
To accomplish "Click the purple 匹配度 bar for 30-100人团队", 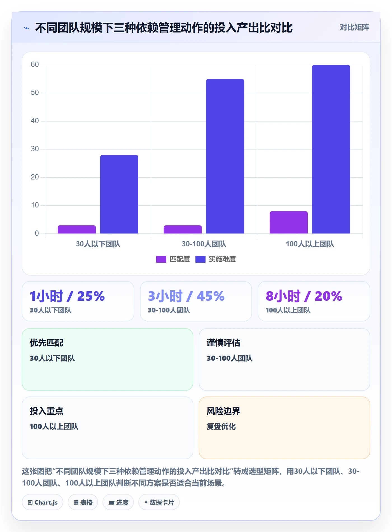I will pyautogui.click(x=183, y=229).
